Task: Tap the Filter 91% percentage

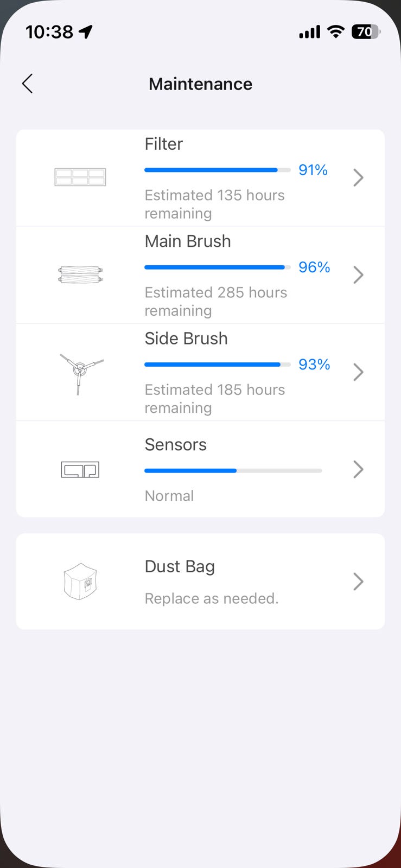Action: coord(313,170)
